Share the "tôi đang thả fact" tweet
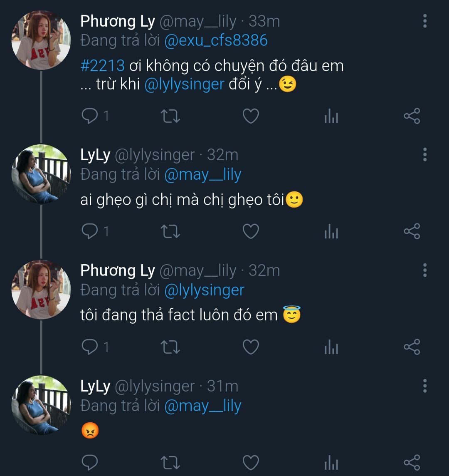Viewport: 449px width, 476px height. click(412, 347)
